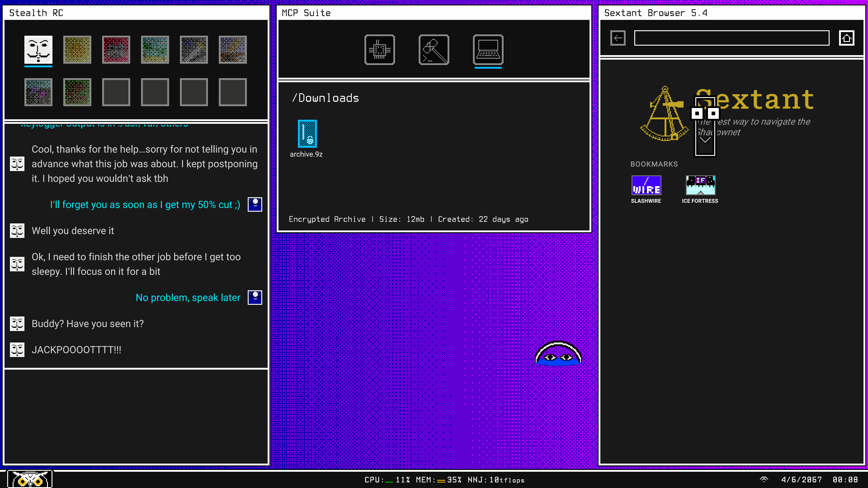Switch to the laptop file browser in MCP Suite
This screenshot has width=868, height=488.
[488, 50]
